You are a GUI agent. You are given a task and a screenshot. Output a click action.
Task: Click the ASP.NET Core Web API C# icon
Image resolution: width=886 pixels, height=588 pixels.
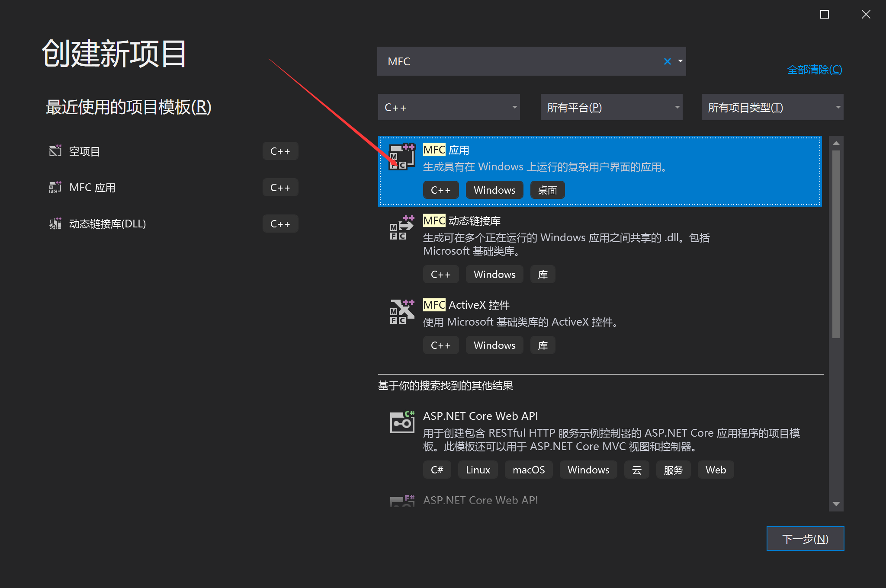click(402, 422)
